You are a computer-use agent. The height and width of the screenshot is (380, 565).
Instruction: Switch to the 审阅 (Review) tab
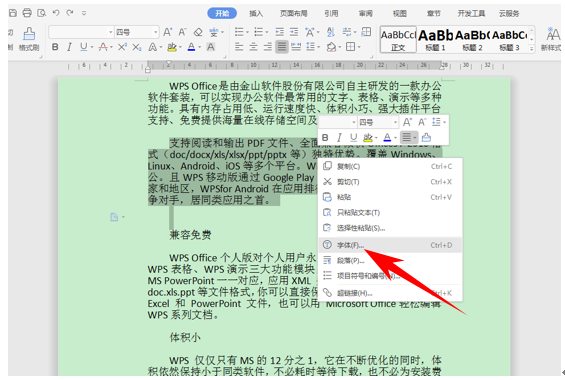click(365, 13)
